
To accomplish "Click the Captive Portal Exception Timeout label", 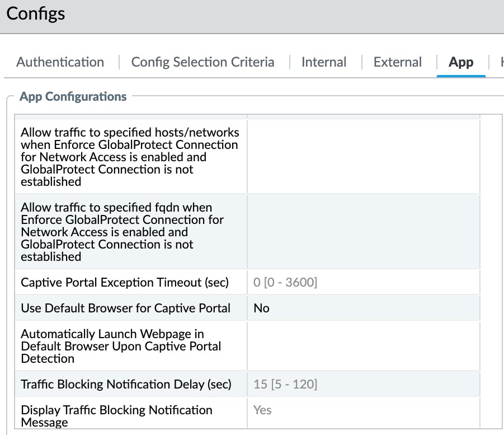I will 125,283.
